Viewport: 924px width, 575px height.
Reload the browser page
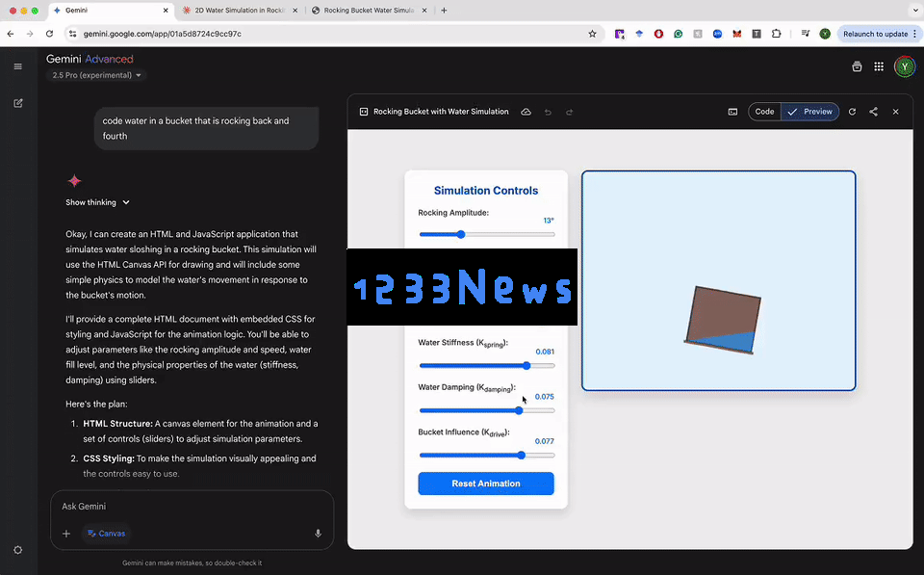(x=49, y=34)
